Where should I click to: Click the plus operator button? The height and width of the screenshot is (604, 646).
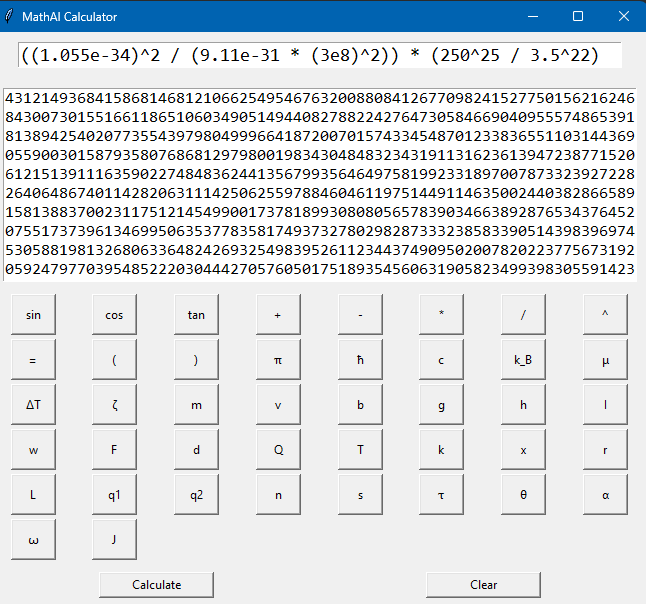point(278,314)
